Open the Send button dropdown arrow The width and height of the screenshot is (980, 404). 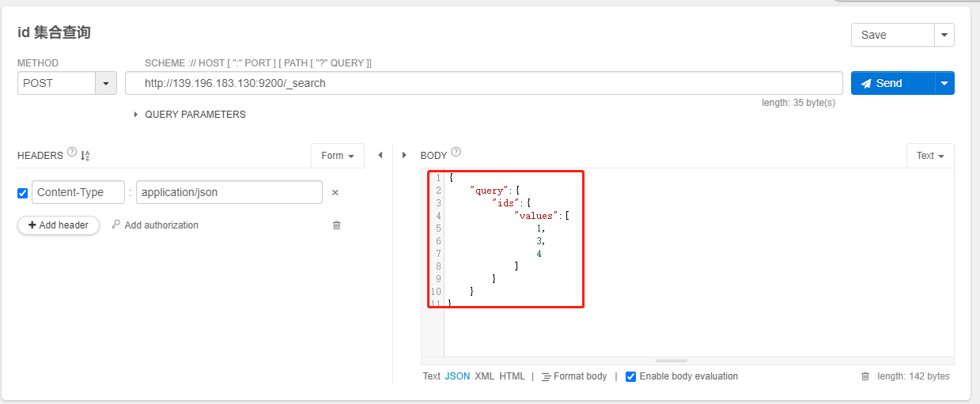944,83
